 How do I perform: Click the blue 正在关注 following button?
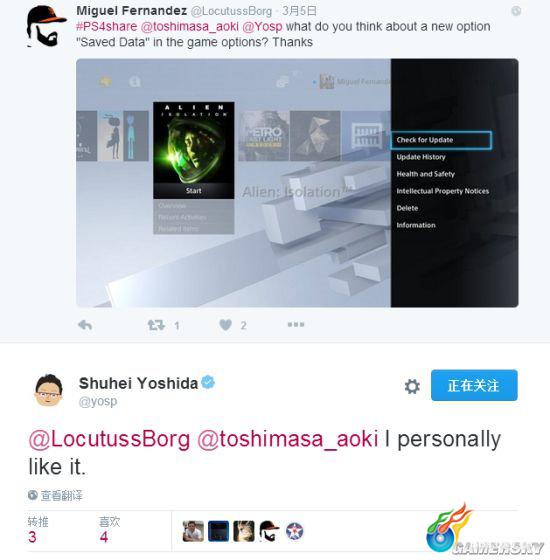point(474,385)
